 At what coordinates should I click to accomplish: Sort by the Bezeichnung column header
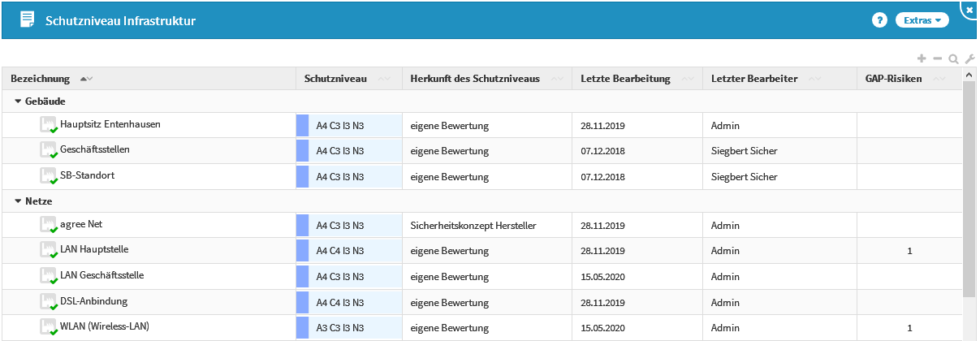point(39,79)
